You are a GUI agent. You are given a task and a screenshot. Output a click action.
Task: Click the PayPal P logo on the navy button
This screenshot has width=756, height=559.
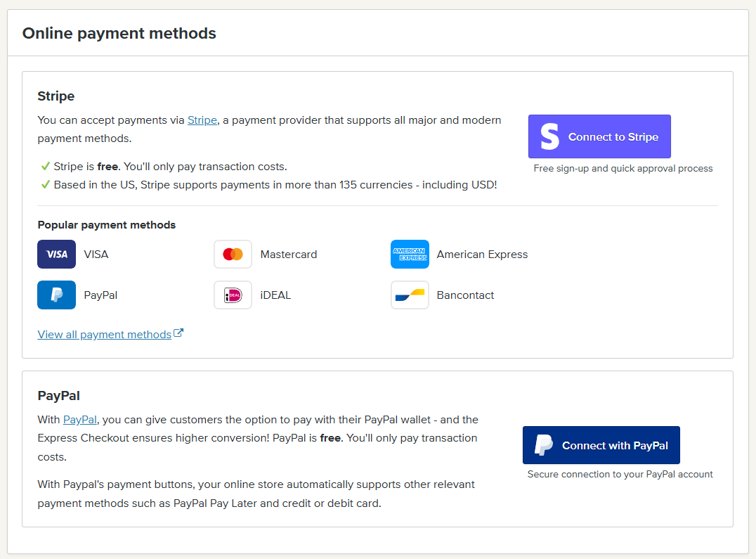[x=543, y=446]
